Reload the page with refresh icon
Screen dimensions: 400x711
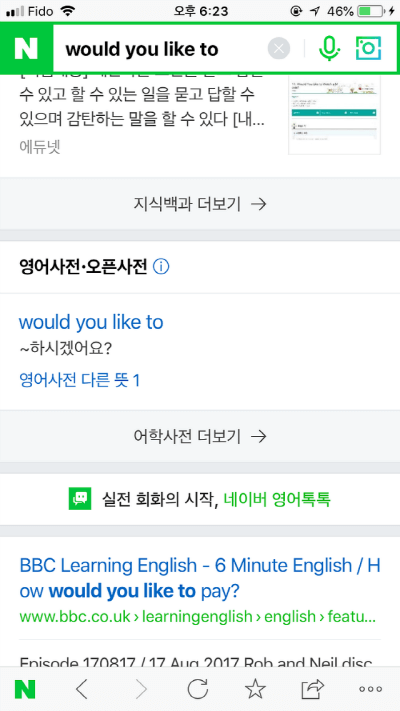(198, 689)
